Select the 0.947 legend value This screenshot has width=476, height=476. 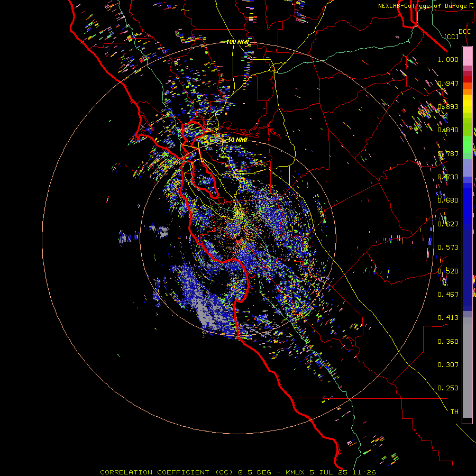(448, 83)
